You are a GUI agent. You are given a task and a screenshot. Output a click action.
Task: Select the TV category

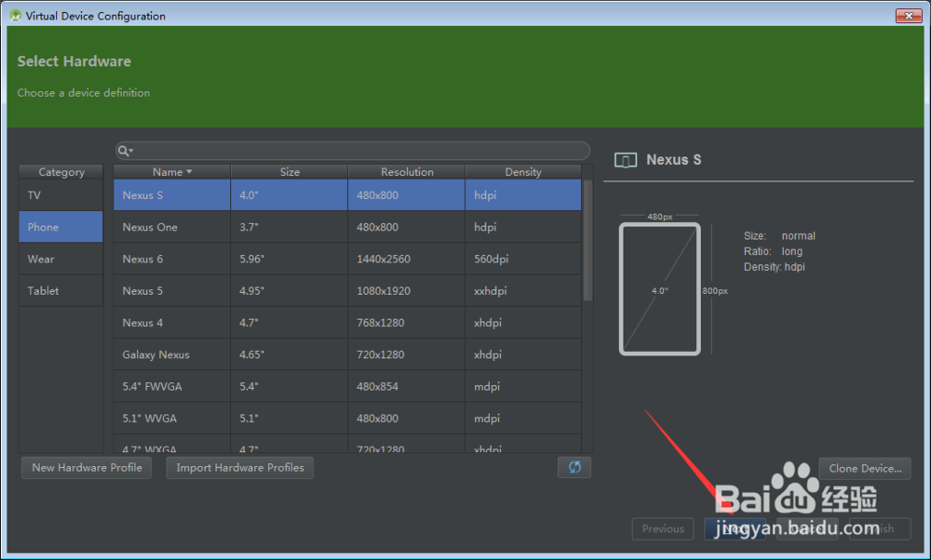click(x=61, y=195)
